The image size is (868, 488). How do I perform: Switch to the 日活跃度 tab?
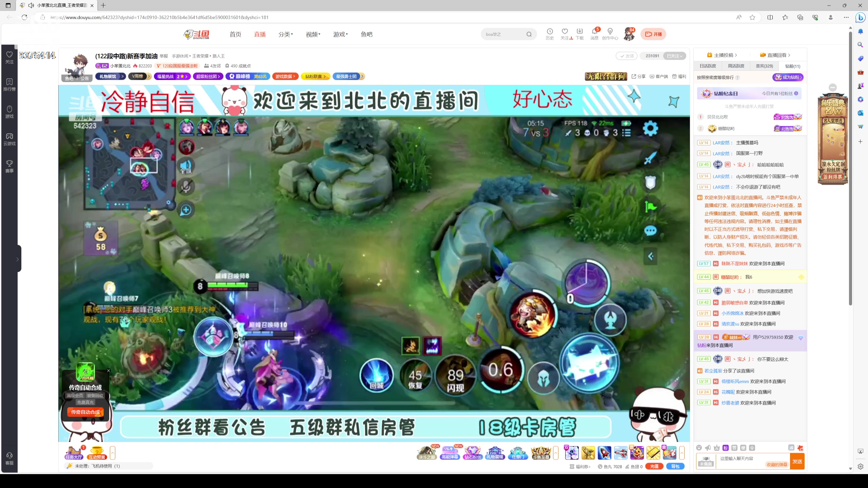click(708, 66)
